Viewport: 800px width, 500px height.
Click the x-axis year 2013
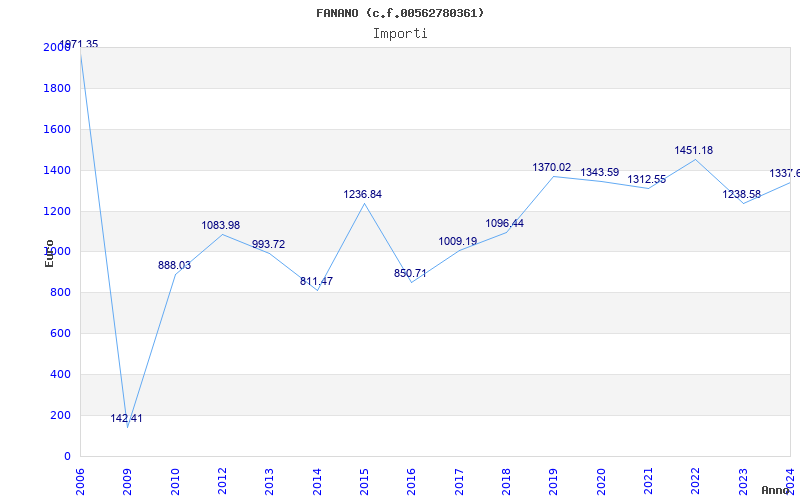(x=269, y=482)
